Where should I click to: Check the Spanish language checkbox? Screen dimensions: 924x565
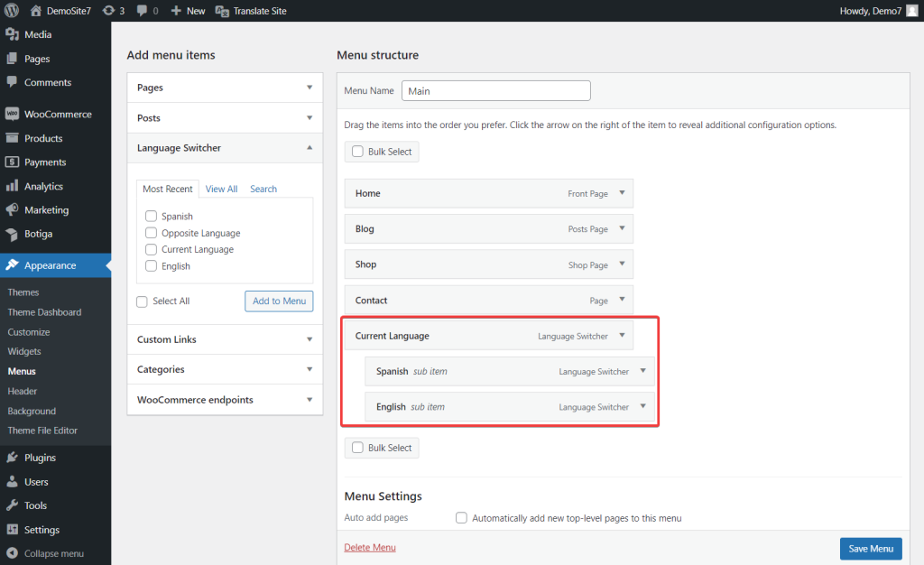click(151, 217)
